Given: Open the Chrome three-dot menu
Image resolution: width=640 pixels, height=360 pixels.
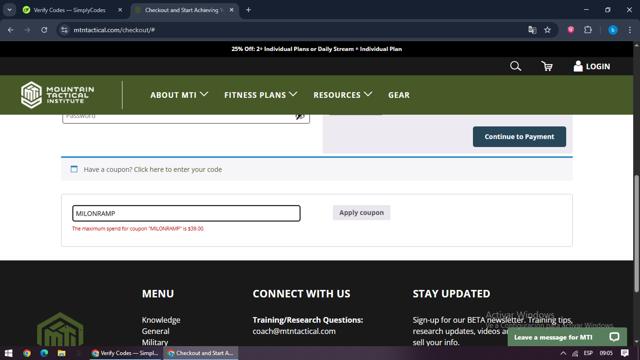Looking at the screenshot, I should click(630, 30).
